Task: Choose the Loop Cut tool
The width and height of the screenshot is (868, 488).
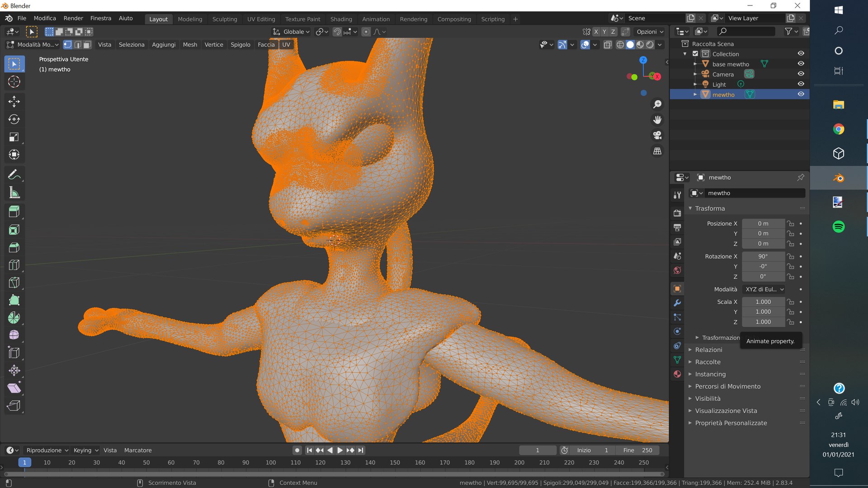Action: click(x=14, y=265)
